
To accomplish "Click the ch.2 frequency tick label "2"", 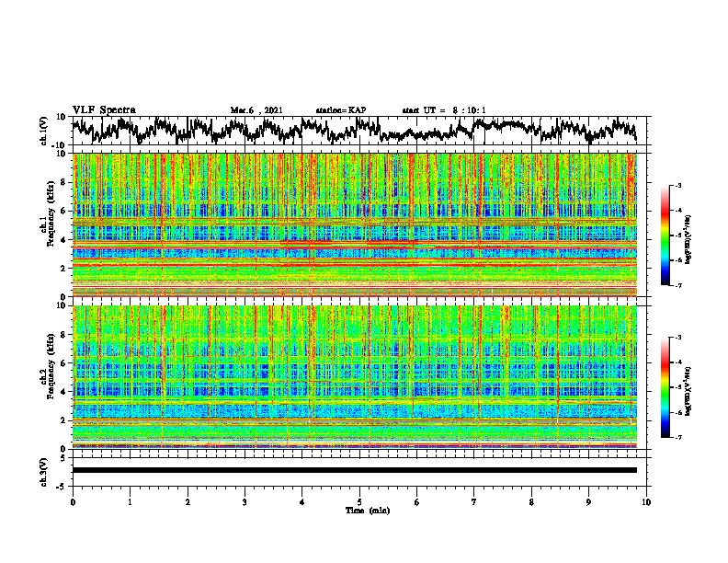I will coord(63,420).
